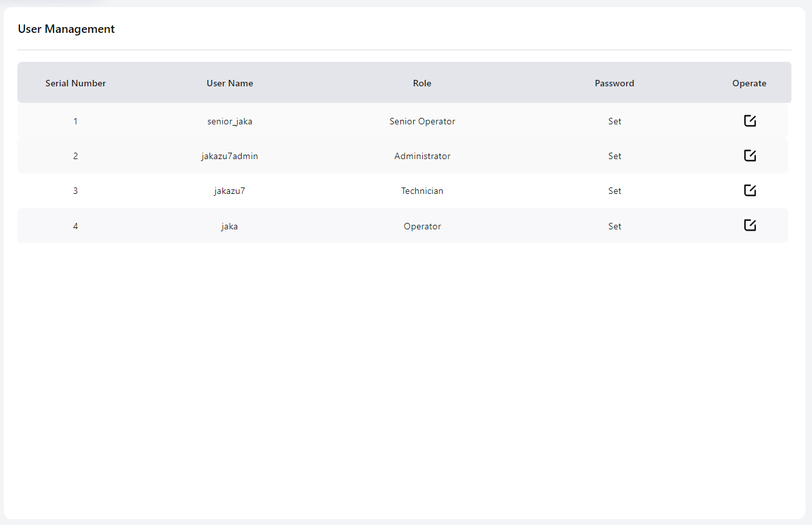Select the User Name column header
812x525 pixels.
pos(229,83)
